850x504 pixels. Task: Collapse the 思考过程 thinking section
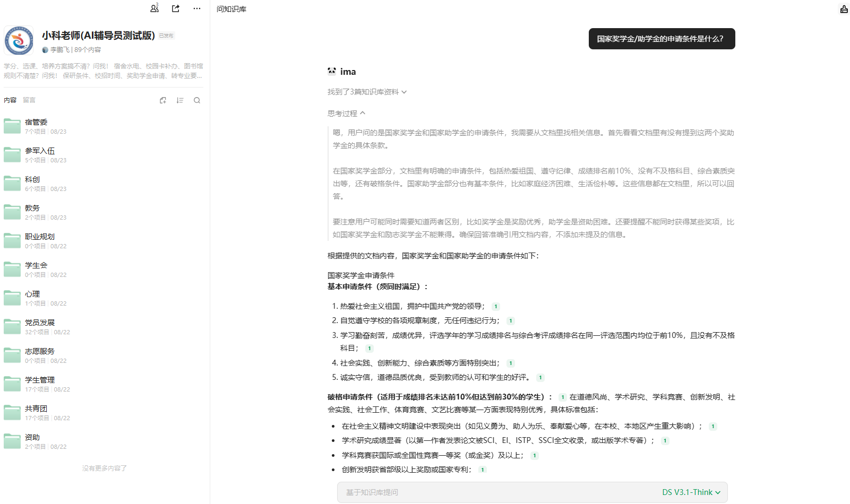tap(346, 114)
